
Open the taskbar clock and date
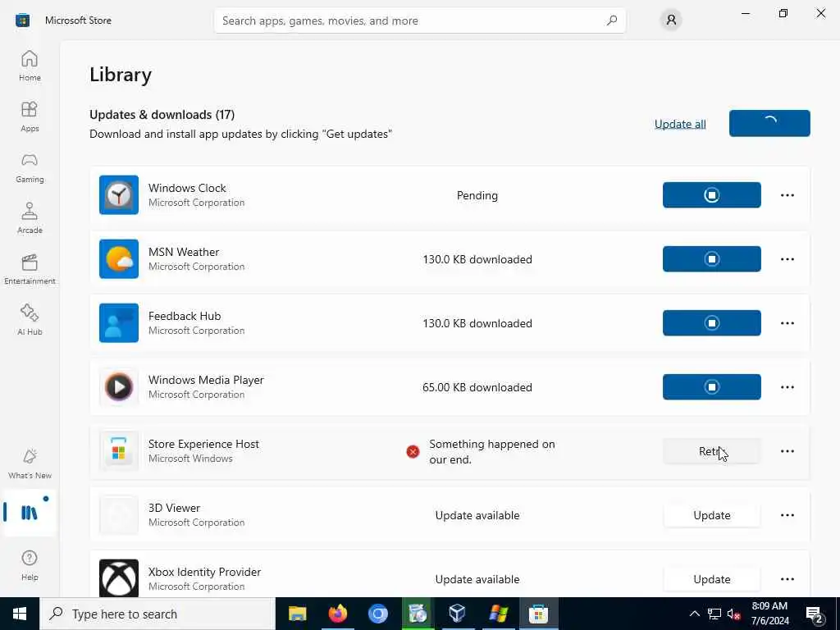point(769,614)
